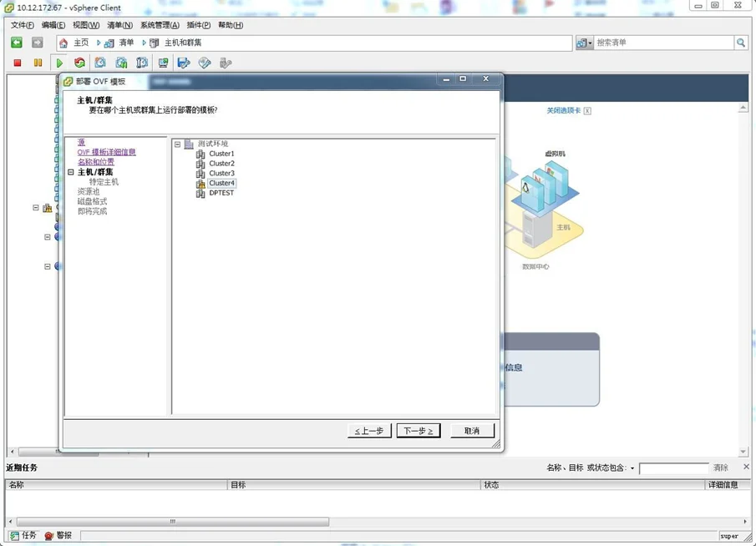Click the CD/DVD drive connect icon
Image resolution: width=756 pixels, height=546 pixels.
205,63
